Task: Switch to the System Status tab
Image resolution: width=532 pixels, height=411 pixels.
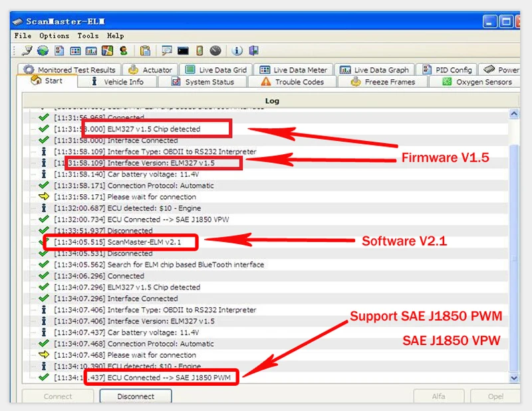Action: (x=203, y=82)
